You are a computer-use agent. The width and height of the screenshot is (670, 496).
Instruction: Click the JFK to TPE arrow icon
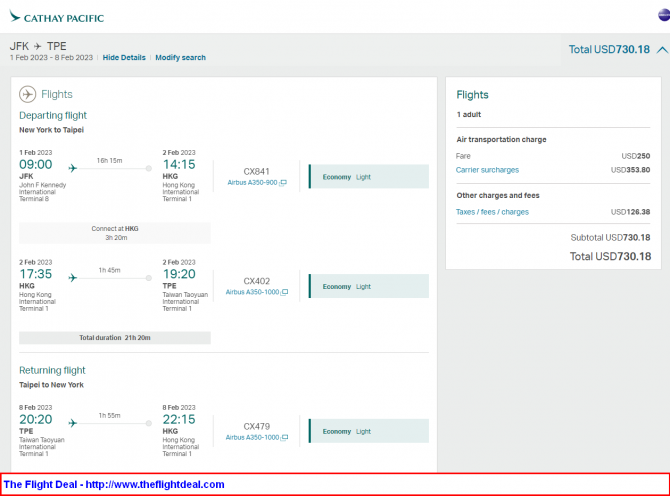pos(38,46)
